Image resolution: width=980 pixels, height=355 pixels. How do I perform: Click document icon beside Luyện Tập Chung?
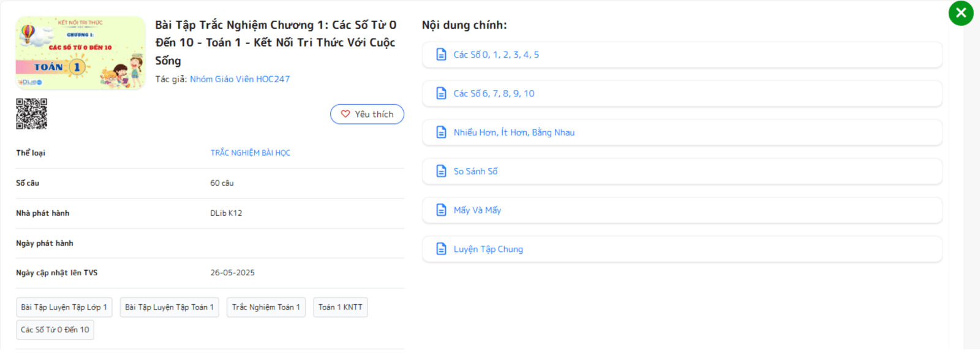[441, 249]
